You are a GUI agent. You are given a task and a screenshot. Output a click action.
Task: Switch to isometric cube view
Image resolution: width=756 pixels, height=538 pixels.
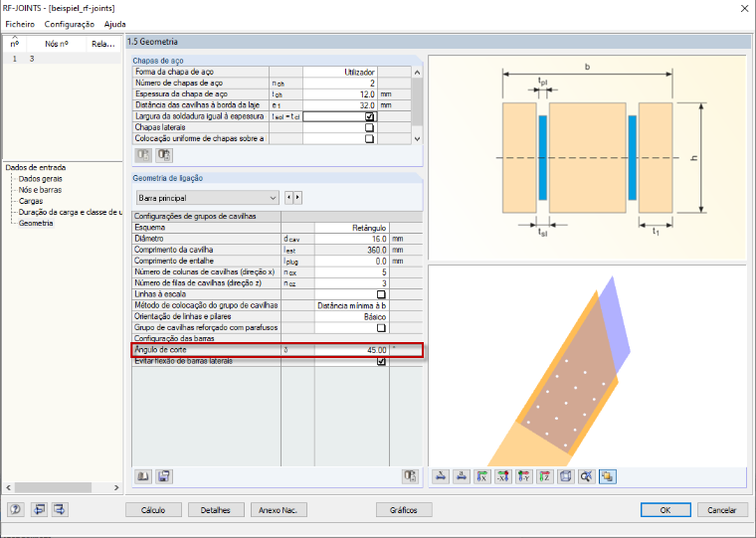tap(566, 476)
